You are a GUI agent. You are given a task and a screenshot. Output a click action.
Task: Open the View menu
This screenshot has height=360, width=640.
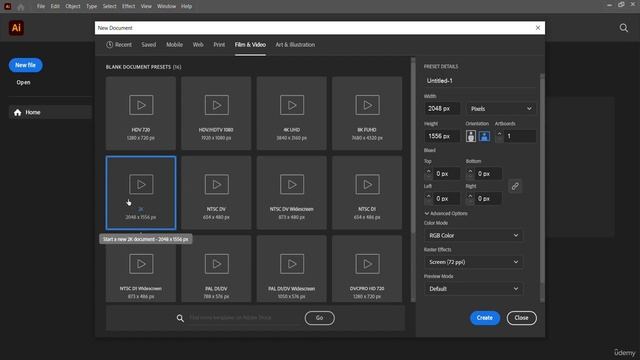coord(146,7)
